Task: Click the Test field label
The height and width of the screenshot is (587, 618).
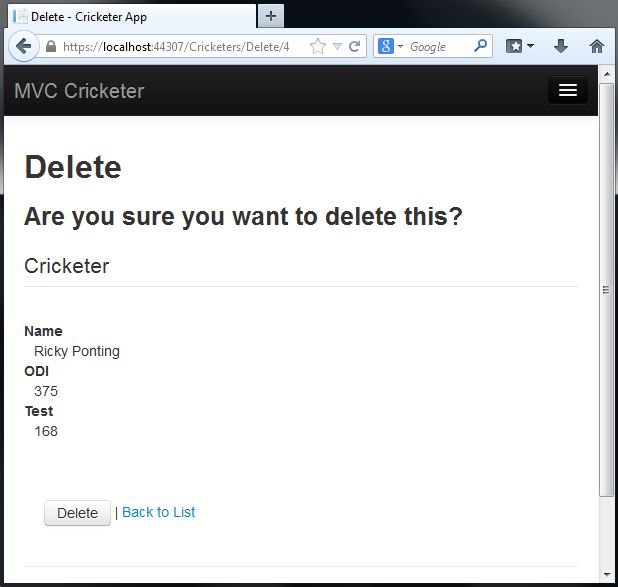Action: pyautogui.click(x=39, y=411)
